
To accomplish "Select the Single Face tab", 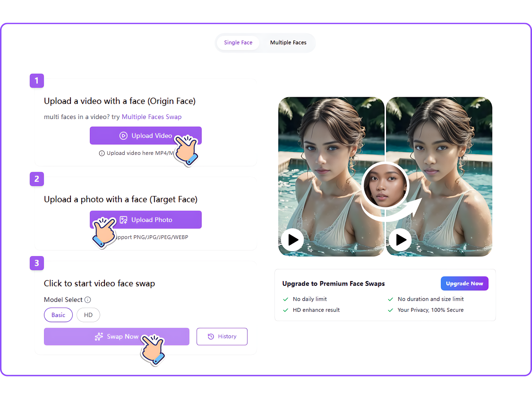I will 238,42.
